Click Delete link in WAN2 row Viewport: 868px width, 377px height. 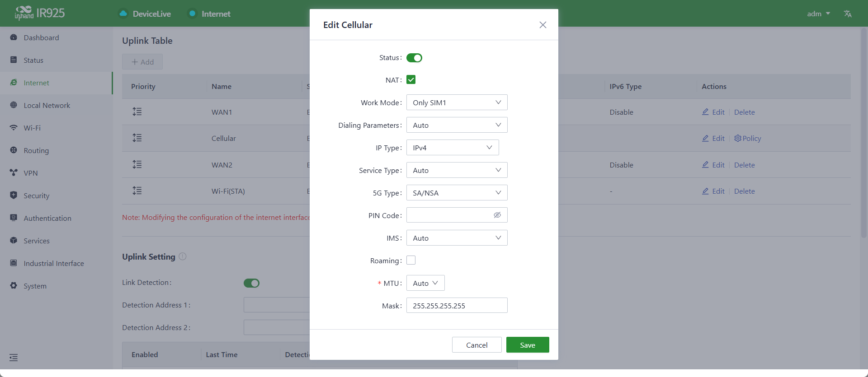click(x=745, y=165)
